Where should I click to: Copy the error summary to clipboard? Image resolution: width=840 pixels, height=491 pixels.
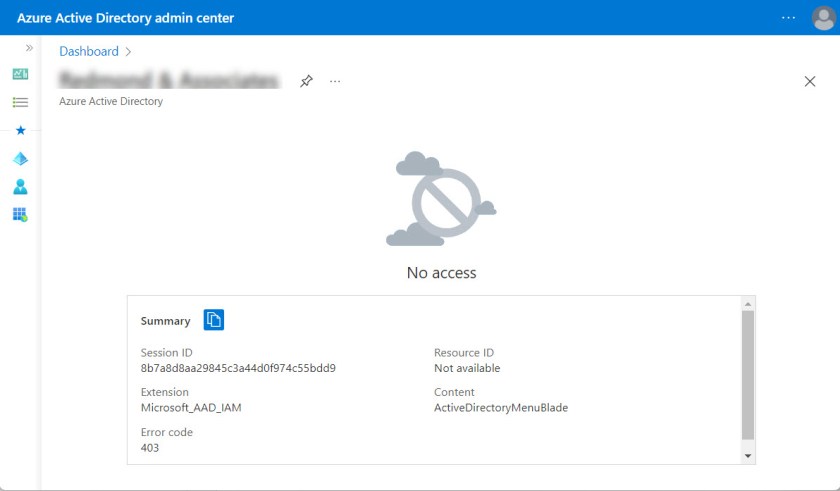tap(214, 320)
